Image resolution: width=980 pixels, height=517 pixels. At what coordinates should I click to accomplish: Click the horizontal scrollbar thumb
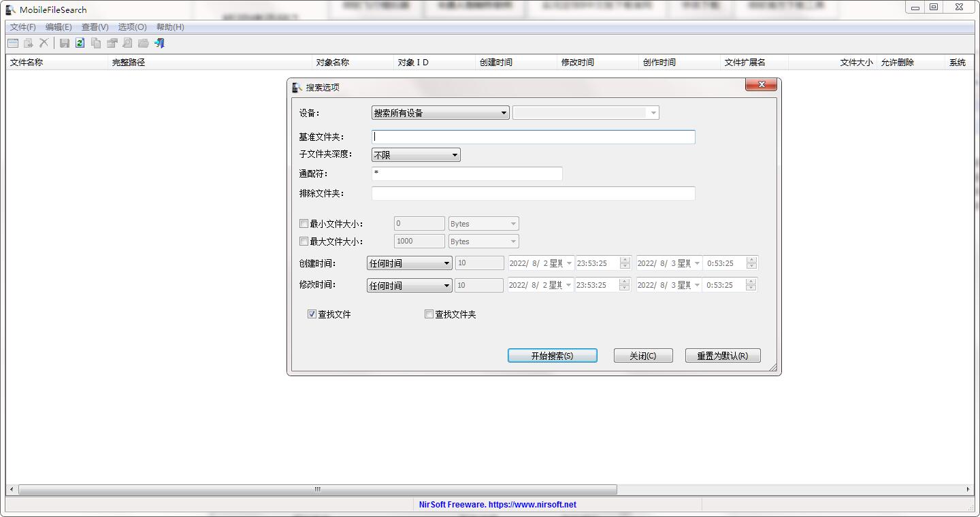point(318,489)
